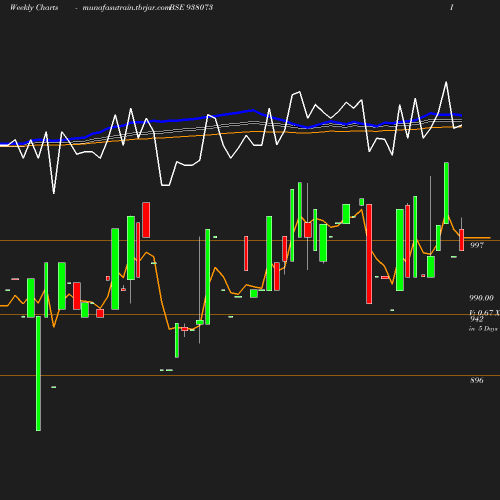Click the "896" price level label
500x500 pixels.
click(x=477, y=380)
